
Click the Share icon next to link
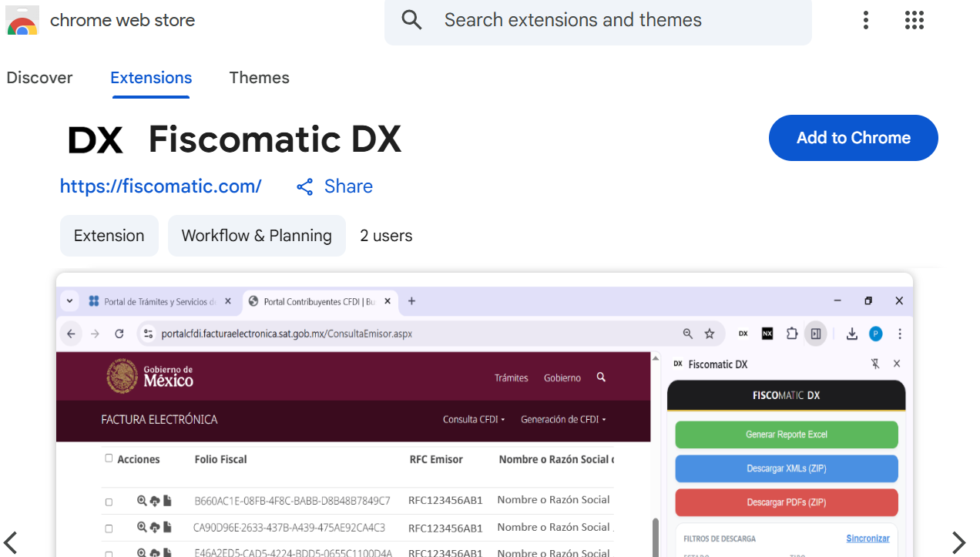(305, 186)
